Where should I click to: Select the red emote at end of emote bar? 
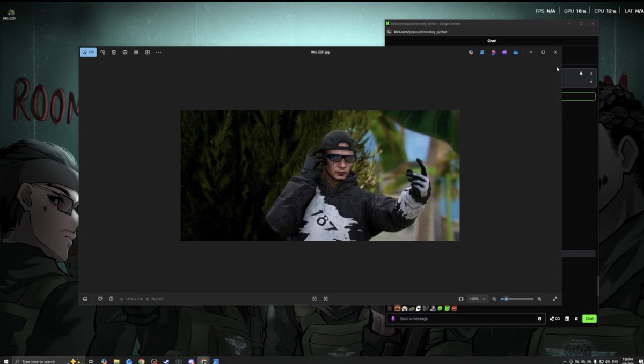click(454, 308)
